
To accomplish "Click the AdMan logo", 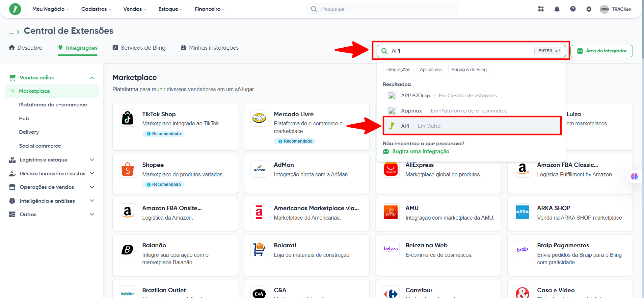I will [259, 169].
